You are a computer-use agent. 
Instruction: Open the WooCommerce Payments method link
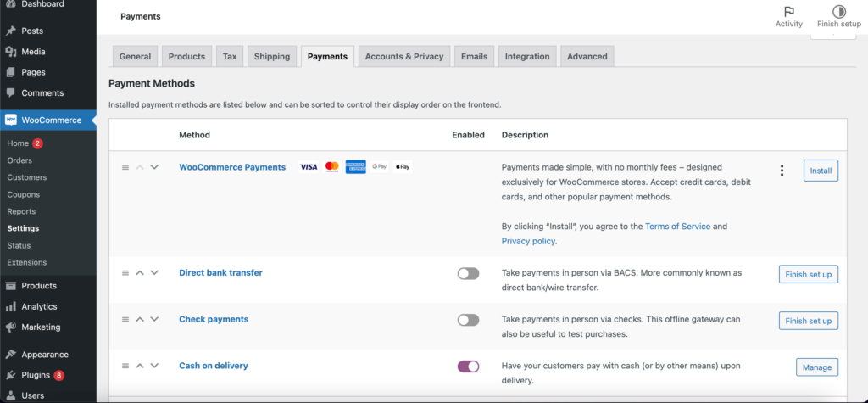click(x=232, y=167)
